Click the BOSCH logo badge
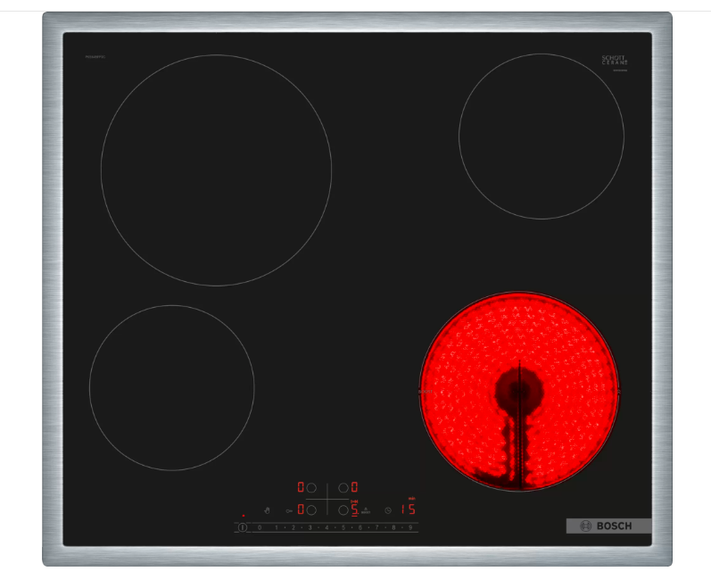The height and width of the screenshot is (588, 711). pyautogui.click(x=609, y=526)
